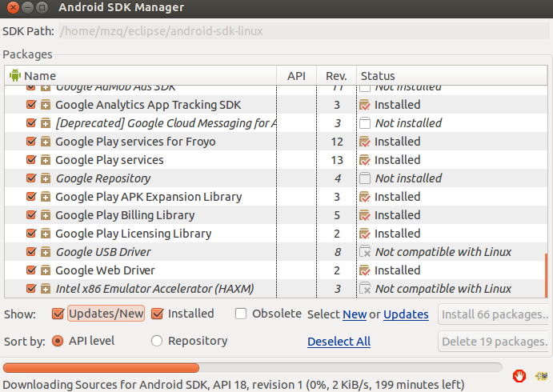Image resolution: width=553 pixels, height=392 pixels.
Task: Click the installed status icon for Google Play Licensing Library
Action: click(x=365, y=234)
